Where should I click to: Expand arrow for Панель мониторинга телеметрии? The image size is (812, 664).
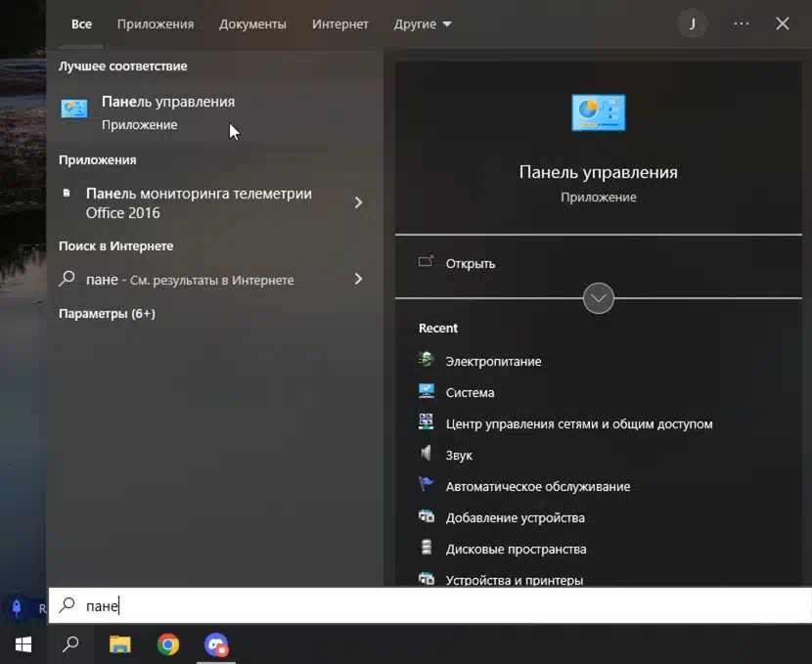tap(358, 202)
